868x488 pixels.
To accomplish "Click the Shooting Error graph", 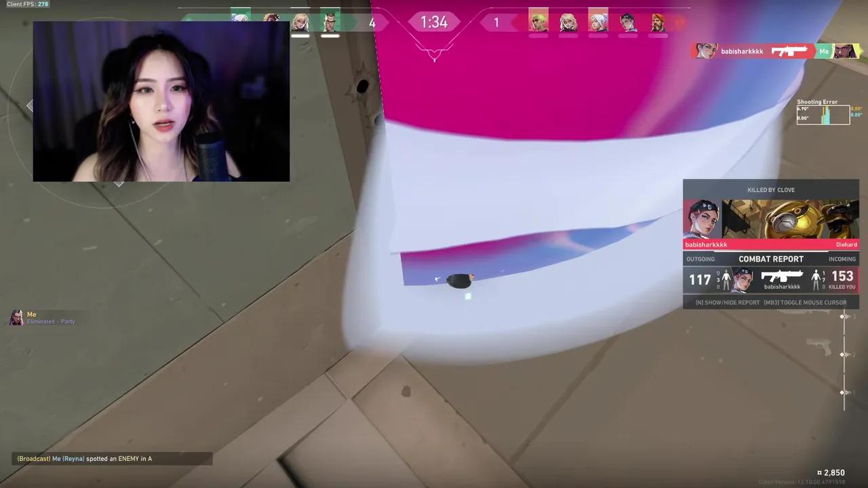I will (823, 115).
